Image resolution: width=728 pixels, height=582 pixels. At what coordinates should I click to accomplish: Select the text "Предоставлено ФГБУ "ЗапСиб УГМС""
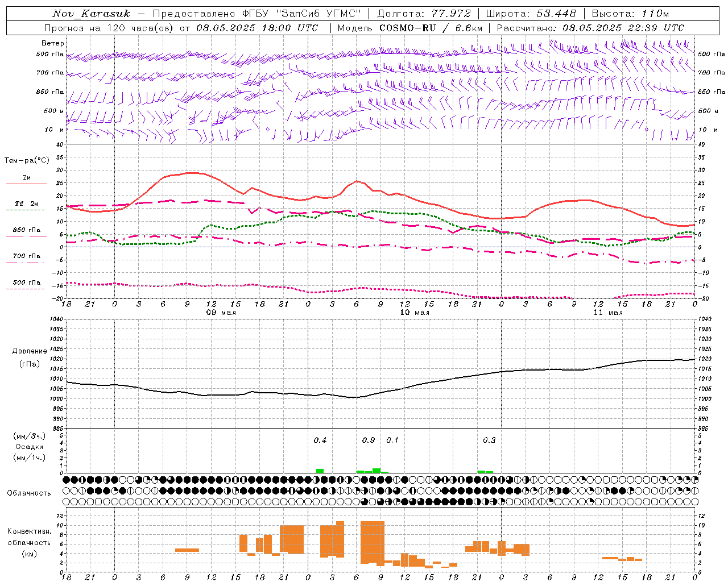[x=257, y=14]
